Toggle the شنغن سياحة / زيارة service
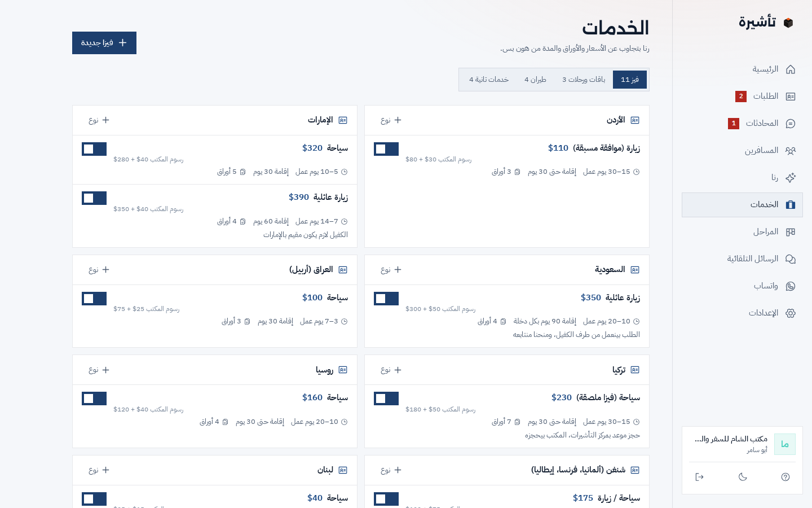The image size is (812, 508). point(386,499)
